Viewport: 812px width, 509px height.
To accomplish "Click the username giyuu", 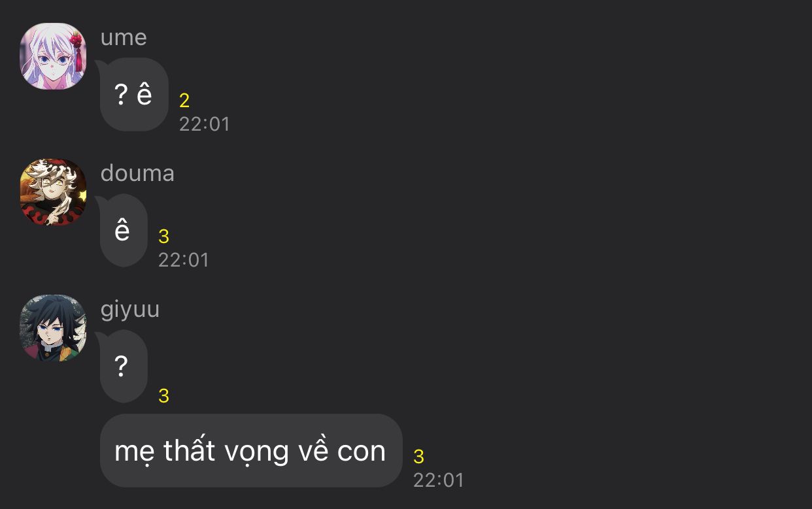I will 130,310.
